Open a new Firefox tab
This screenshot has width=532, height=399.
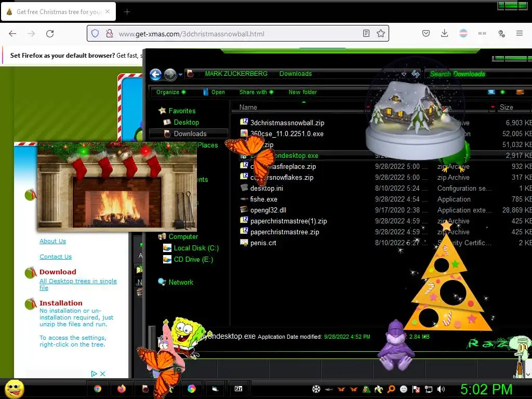[x=127, y=12]
